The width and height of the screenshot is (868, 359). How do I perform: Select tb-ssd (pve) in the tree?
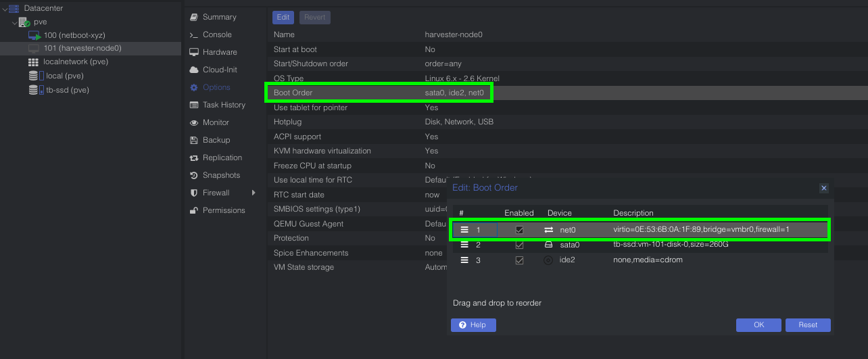point(68,90)
